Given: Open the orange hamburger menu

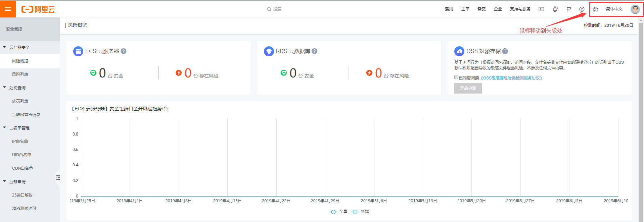Looking at the screenshot, I should pyautogui.click(x=8, y=9).
